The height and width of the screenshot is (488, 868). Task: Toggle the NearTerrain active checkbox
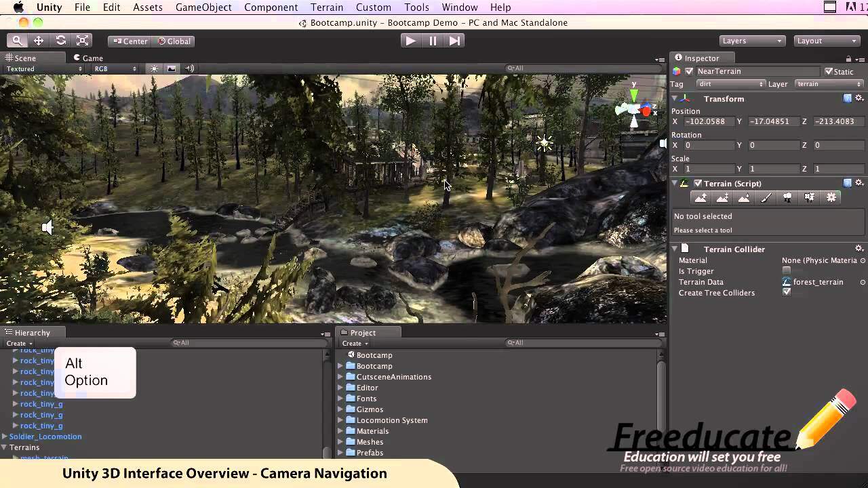689,71
